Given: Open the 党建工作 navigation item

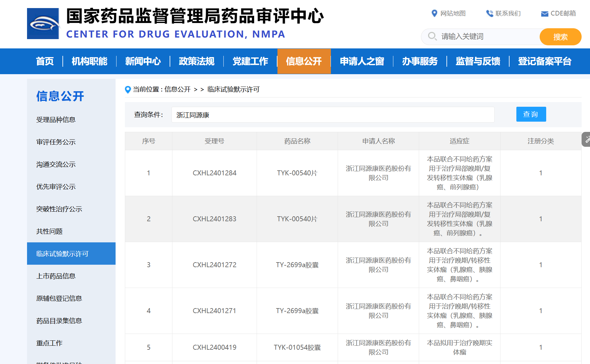Looking at the screenshot, I should 250,61.
